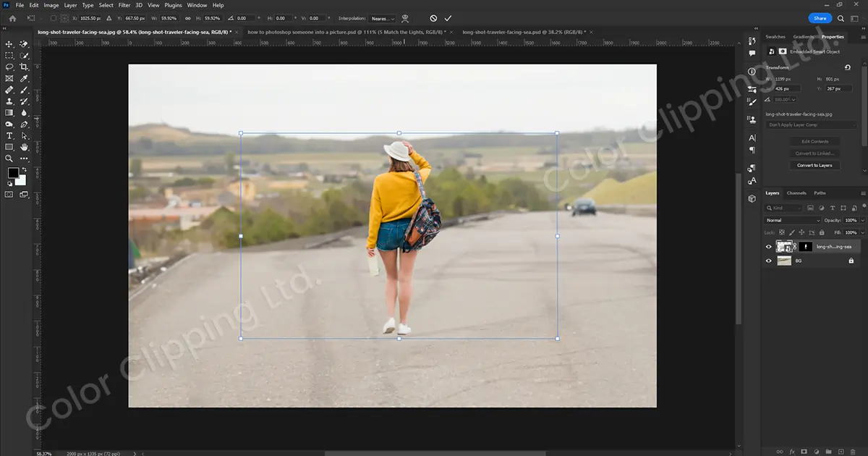Image resolution: width=868 pixels, height=456 pixels.
Task: Open the Normal blend mode dropdown
Action: pos(793,220)
